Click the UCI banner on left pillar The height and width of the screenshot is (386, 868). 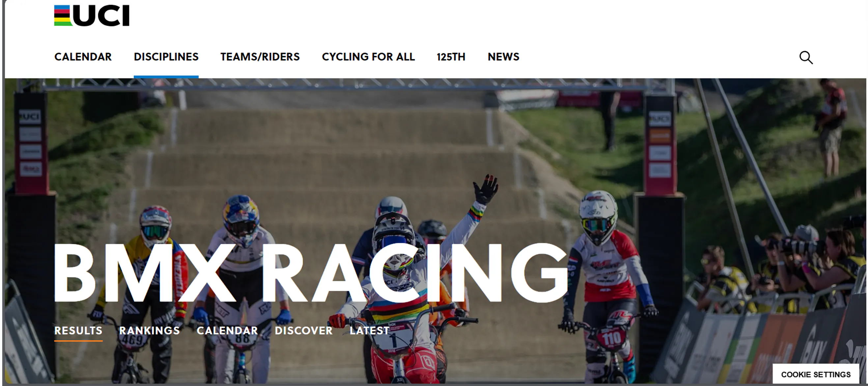click(30, 117)
